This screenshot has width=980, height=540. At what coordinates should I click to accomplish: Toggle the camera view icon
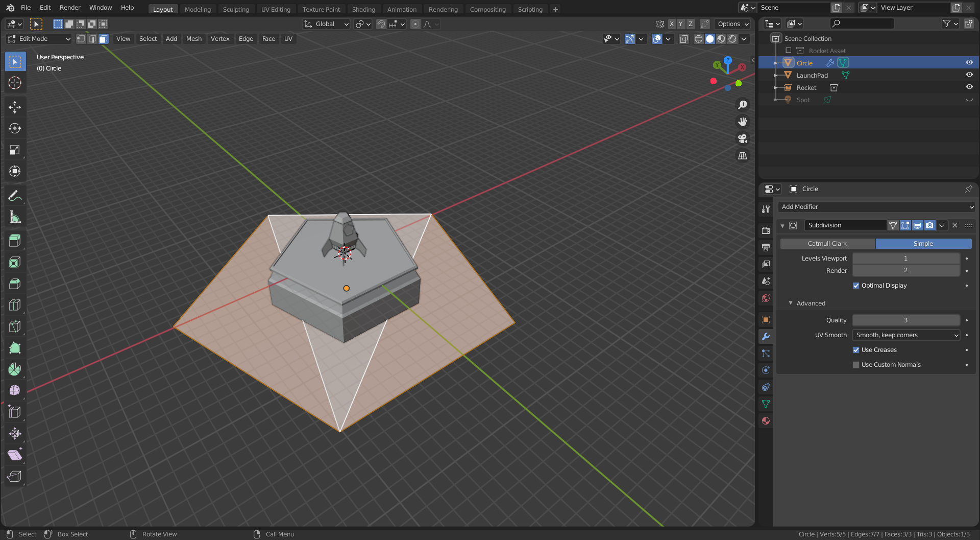(x=743, y=138)
